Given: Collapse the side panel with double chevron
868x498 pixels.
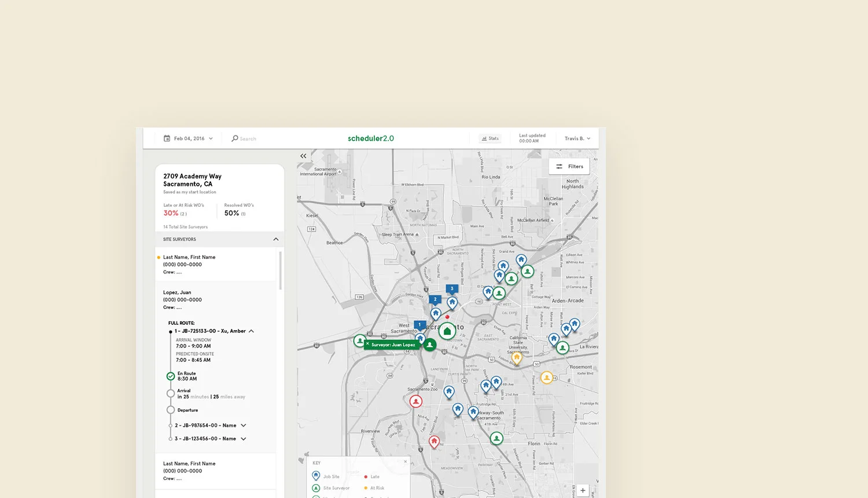Looking at the screenshot, I should point(303,156).
